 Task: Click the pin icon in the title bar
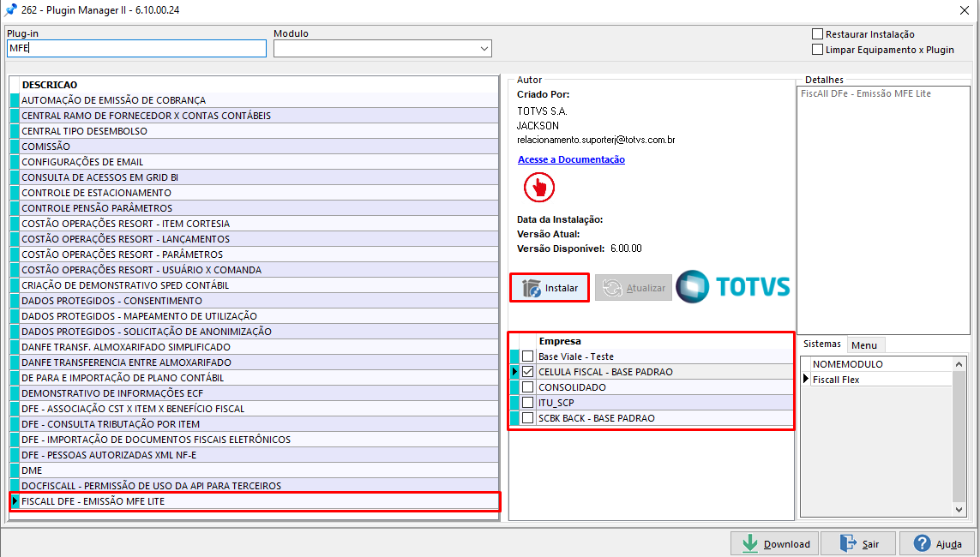(x=10, y=9)
